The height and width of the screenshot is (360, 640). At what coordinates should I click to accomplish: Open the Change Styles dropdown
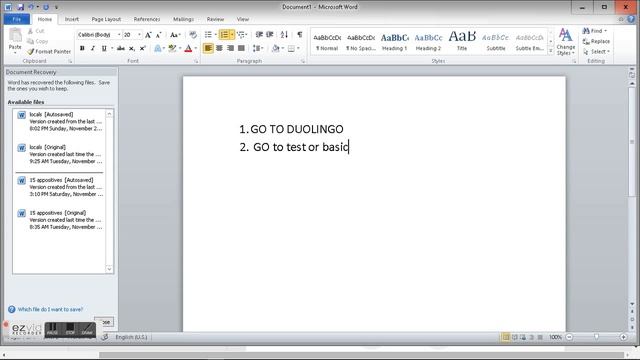pos(565,42)
